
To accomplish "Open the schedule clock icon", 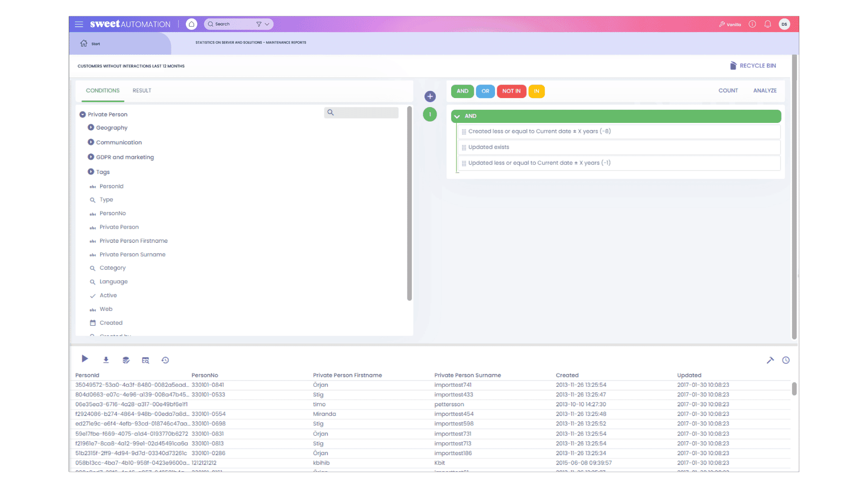I will tap(786, 360).
